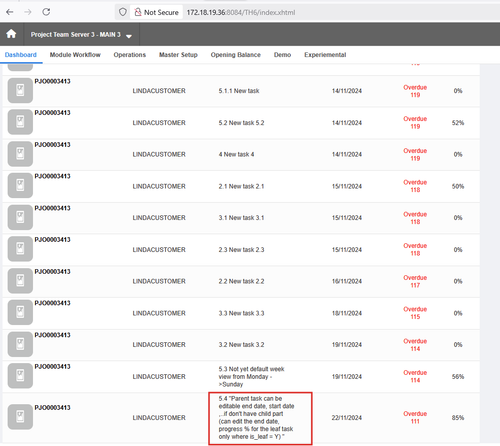Click Overdue 118 in the 2.1 task row

[415, 186]
